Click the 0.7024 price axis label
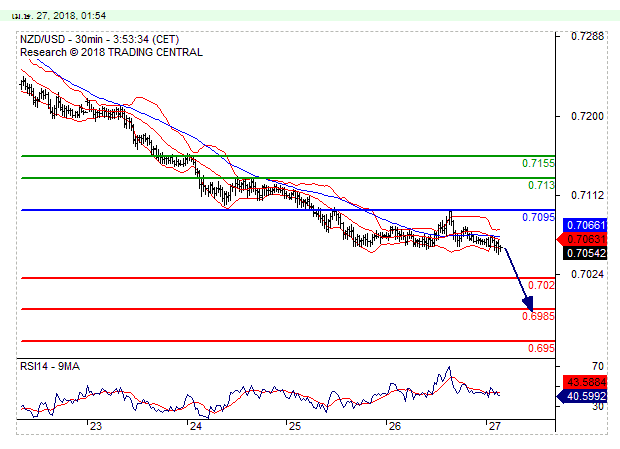Screen dimensions: 620x449 coord(588,274)
